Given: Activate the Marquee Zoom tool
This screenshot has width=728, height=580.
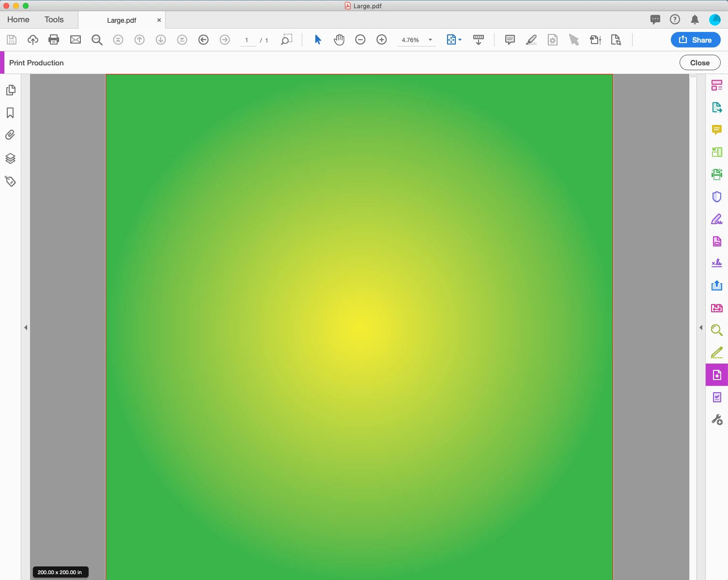Looking at the screenshot, I should 287,40.
